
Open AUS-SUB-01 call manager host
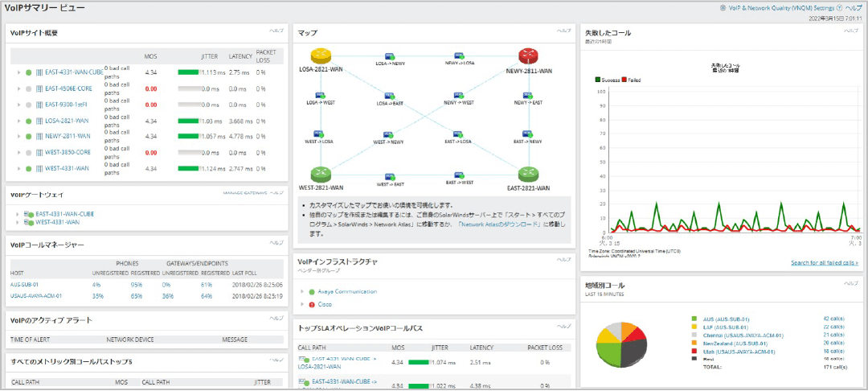tap(23, 285)
